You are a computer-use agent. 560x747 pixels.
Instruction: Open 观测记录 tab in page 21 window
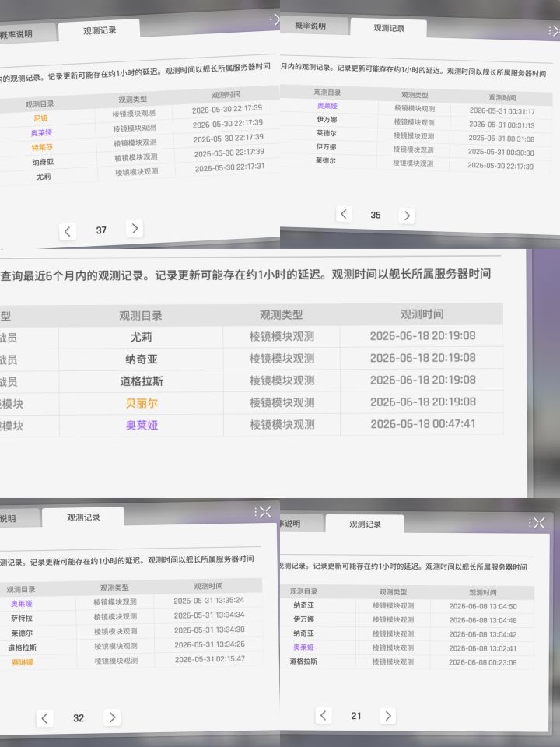(366, 524)
